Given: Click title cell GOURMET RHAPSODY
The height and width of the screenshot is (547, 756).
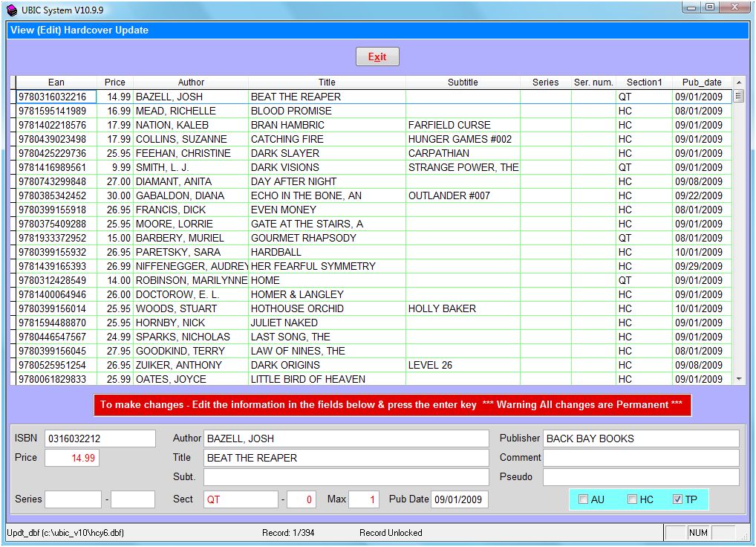Looking at the screenshot, I should click(327, 238).
